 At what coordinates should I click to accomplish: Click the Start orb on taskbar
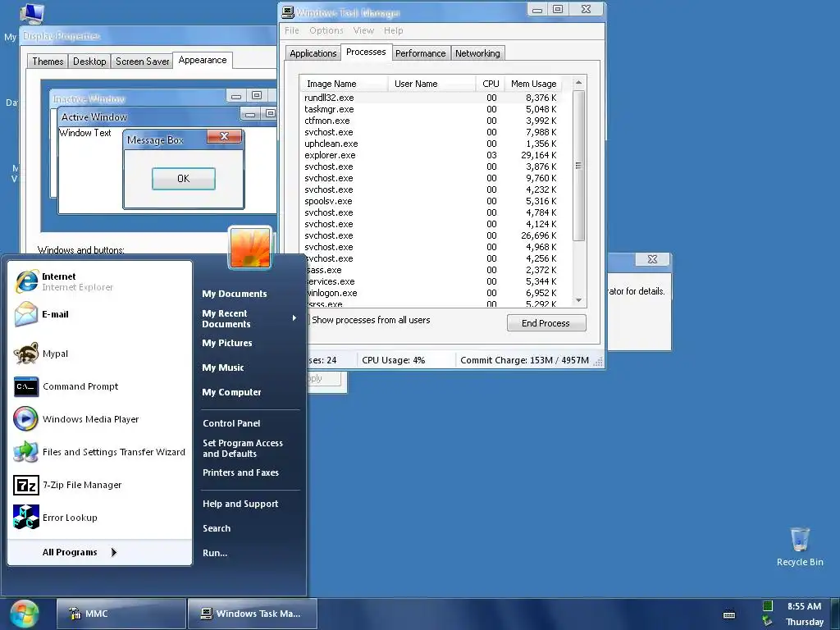click(24, 614)
